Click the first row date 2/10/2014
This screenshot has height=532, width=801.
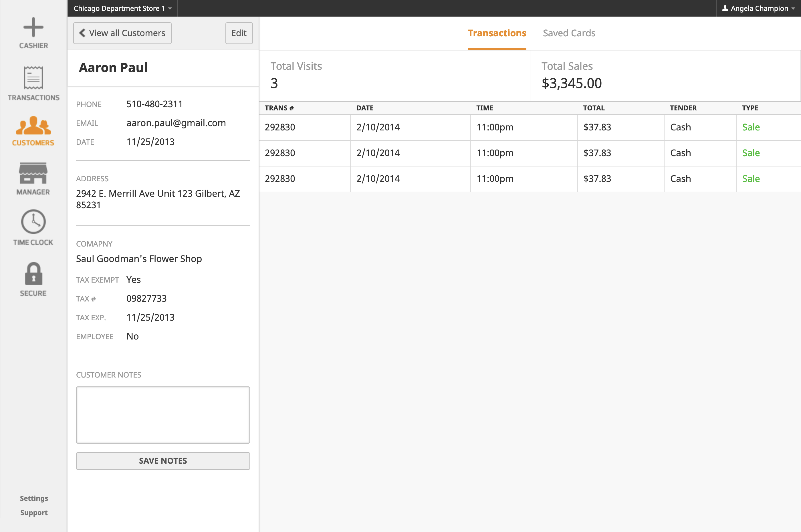(378, 127)
